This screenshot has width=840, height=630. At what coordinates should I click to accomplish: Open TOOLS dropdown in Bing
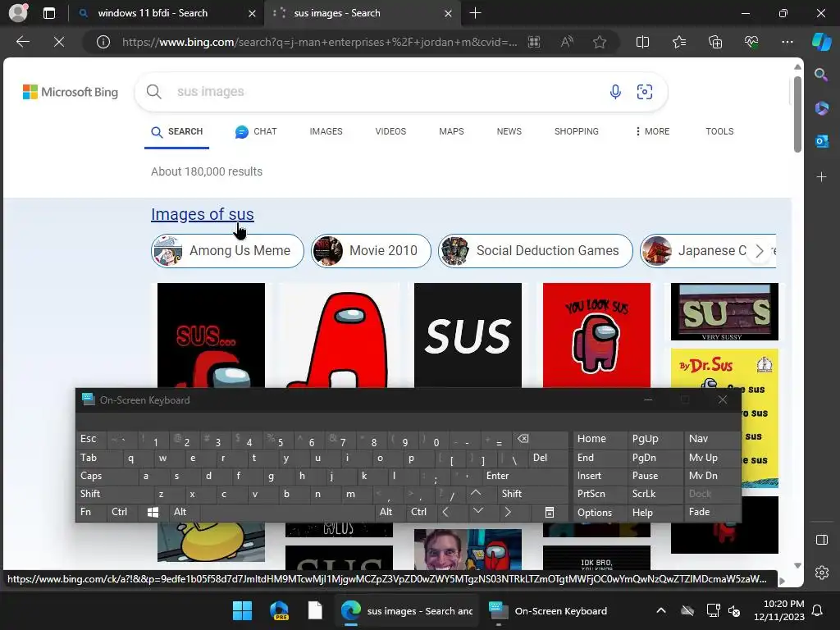[719, 131]
